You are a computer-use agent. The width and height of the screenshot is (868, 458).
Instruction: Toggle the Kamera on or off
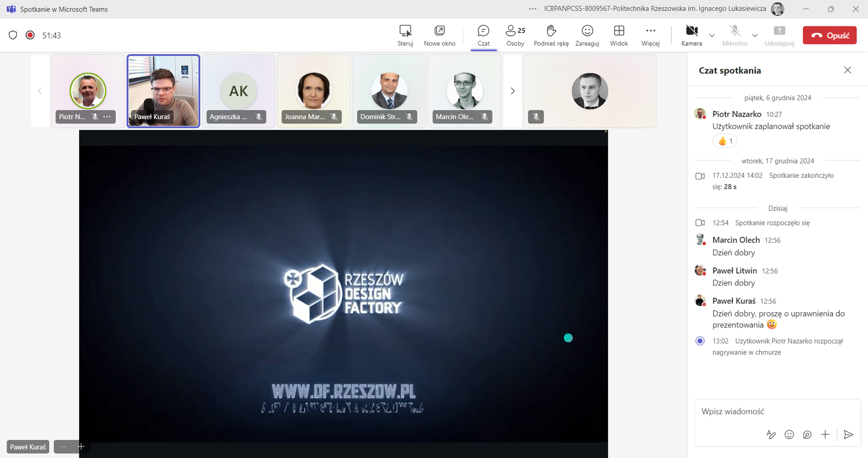pos(691,35)
